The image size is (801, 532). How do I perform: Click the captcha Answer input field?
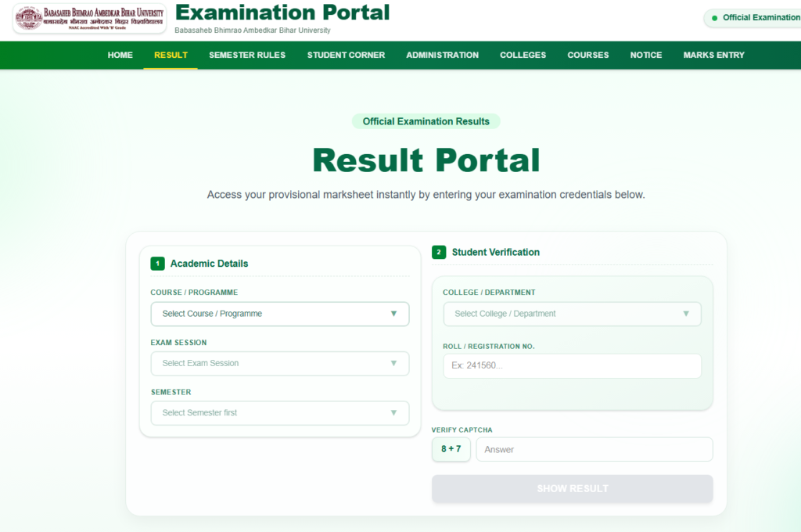(594, 449)
